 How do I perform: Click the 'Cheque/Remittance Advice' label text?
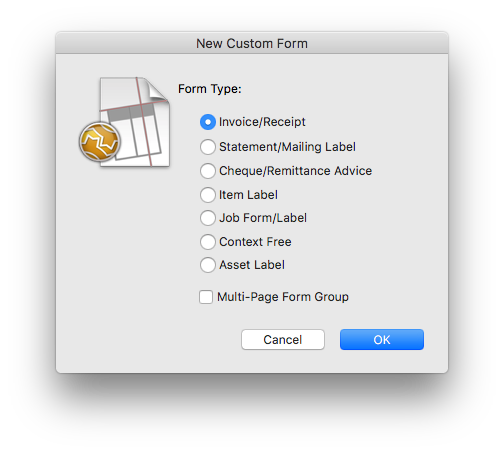coord(295,171)
